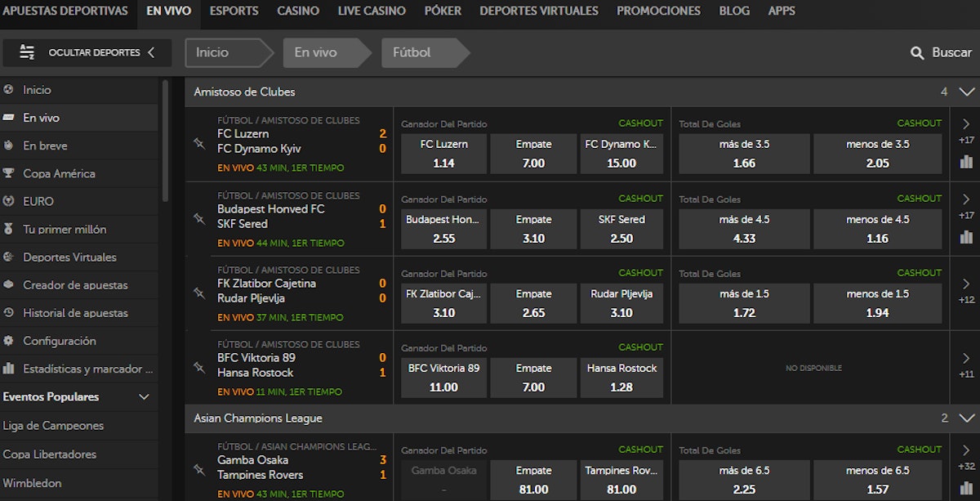Collapse the Amistoso de Clubes section
980x501 pixels.
[967, 92]
